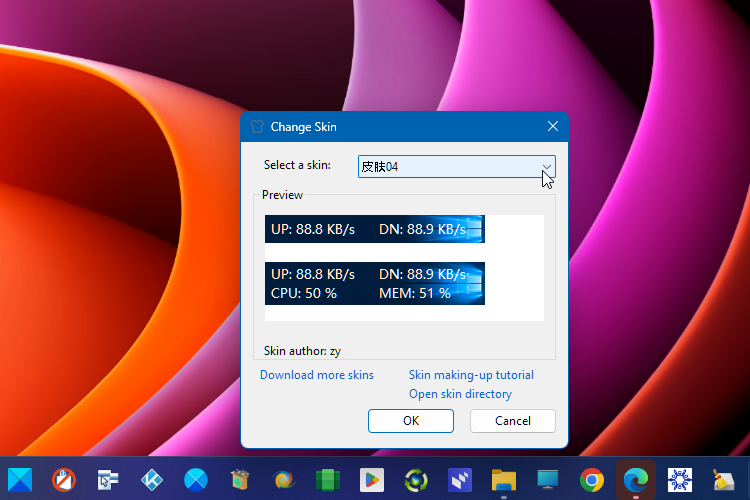Open the purple blocks app taskbar icon
750x500 pixels.
click(460, 479)
